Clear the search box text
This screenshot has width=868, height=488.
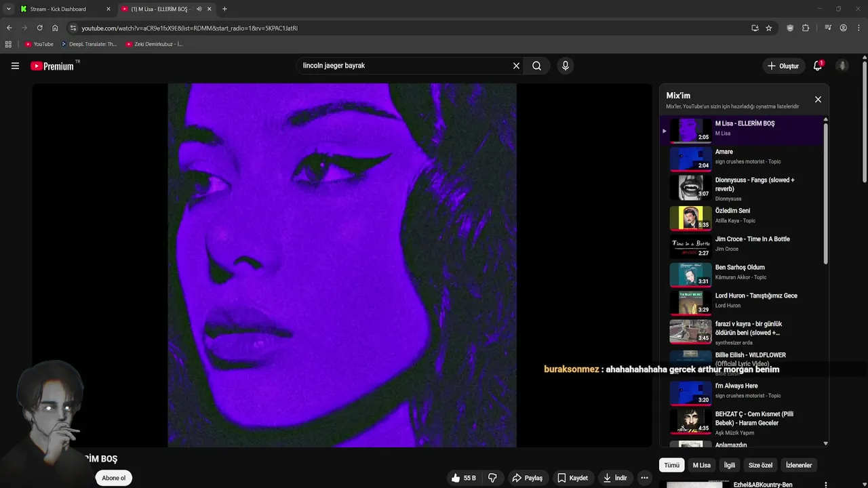516,66
